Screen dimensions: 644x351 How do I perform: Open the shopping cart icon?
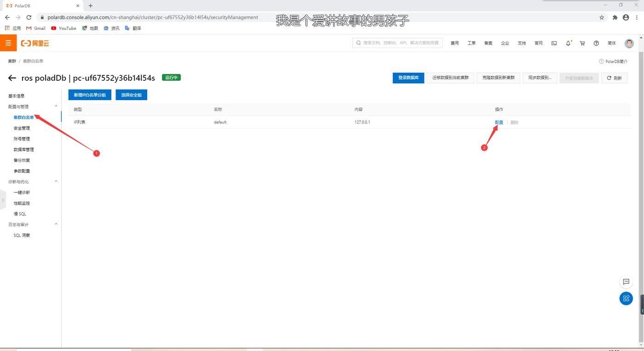point(582,43)
